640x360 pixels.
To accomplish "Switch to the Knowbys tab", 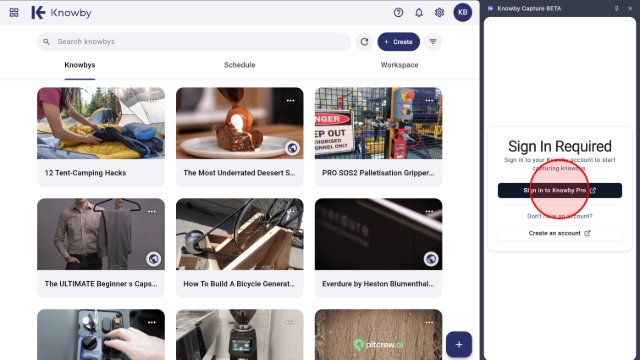I will 80,65.
